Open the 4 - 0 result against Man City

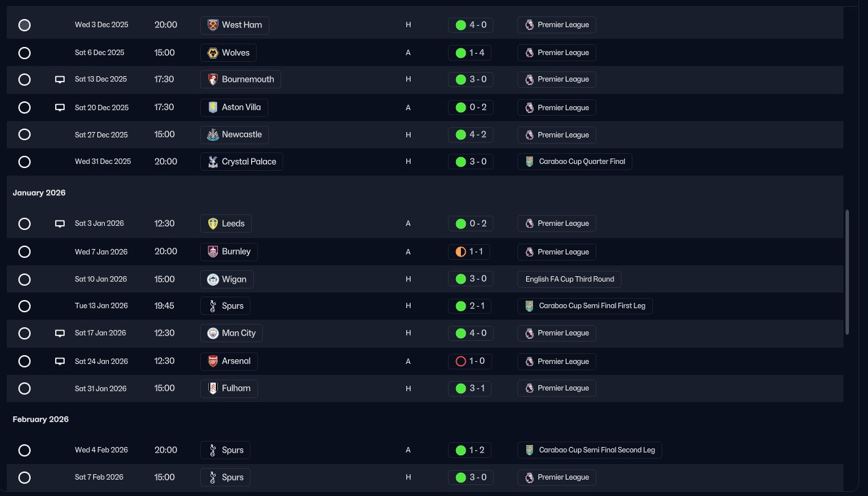point(470,333)
